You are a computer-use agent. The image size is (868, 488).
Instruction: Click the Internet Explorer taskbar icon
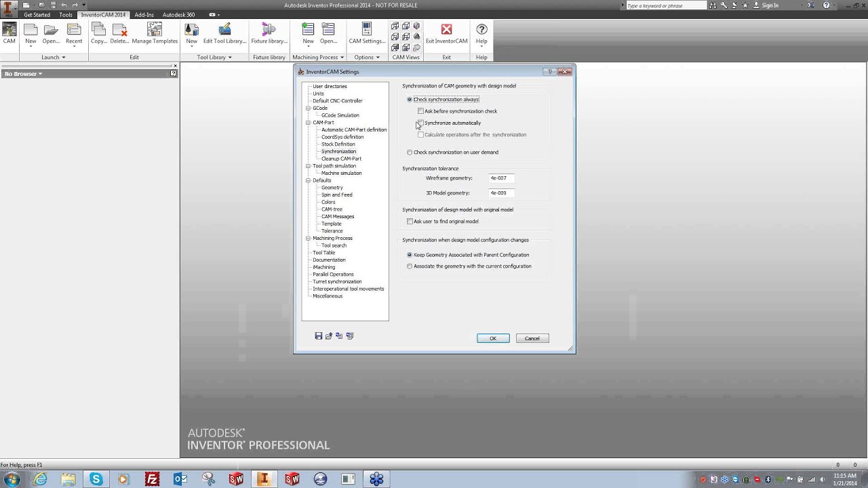40,479
